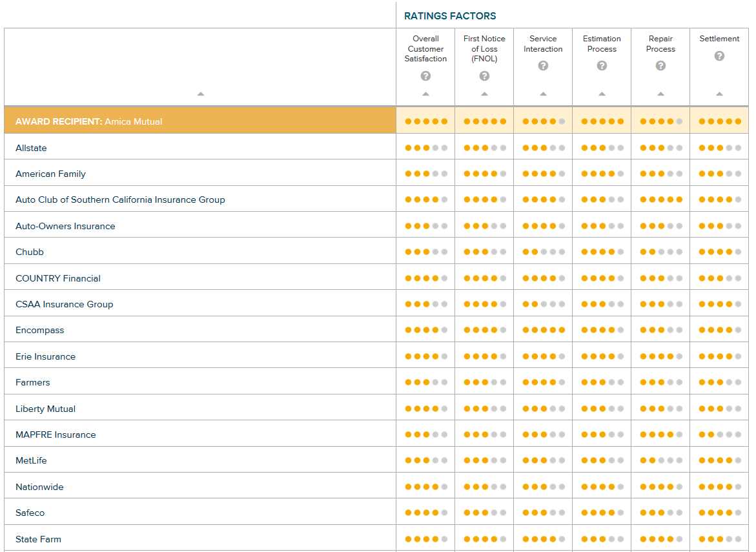
Task: Select American Family insurer name
Action: [50, 174]
